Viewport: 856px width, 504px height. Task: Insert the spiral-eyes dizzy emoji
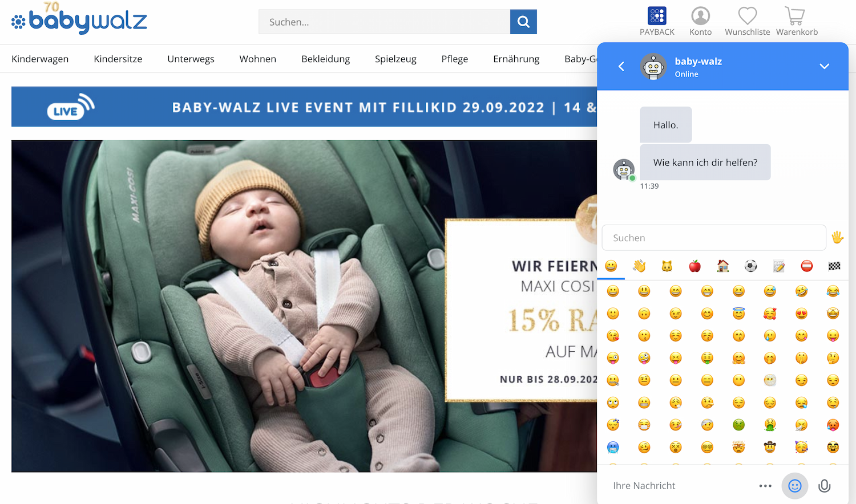pyautogui.click(x=707, y=447)
